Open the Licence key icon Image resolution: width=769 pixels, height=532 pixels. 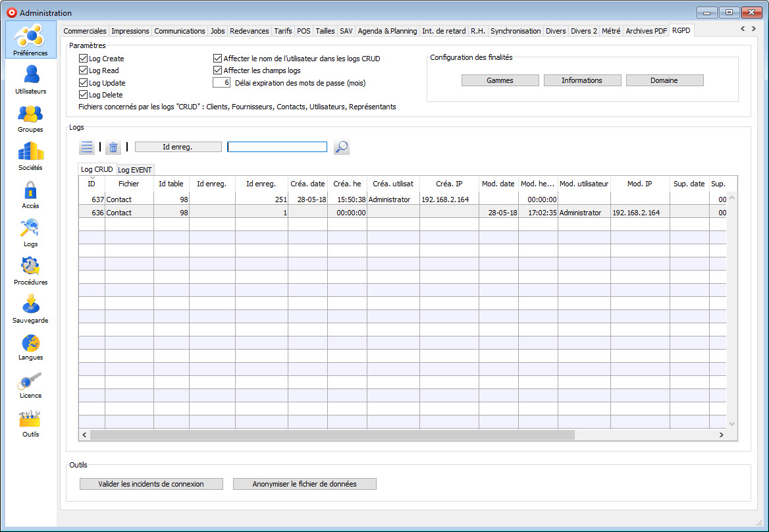tap(30, 383)
